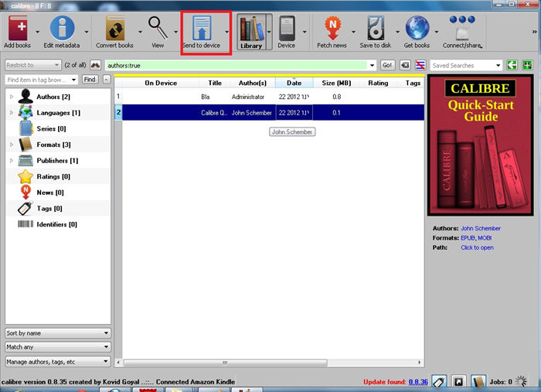Click Send to device icon
Screen dimensions: 541x392
pyautogui.click(x=202, y=29)
